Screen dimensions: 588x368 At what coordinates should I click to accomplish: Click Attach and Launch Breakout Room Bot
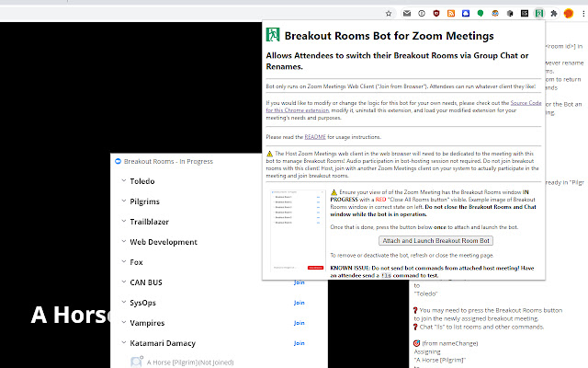click(x=435, y=241)
